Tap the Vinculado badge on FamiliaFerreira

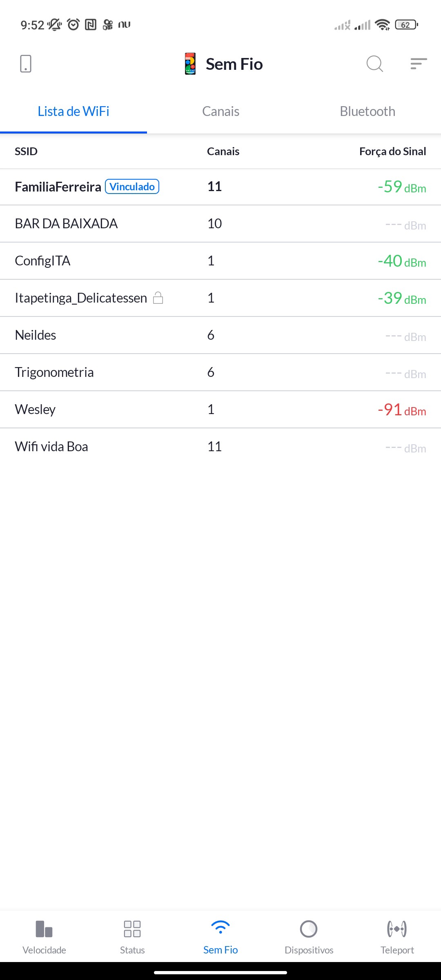(132, 187)
